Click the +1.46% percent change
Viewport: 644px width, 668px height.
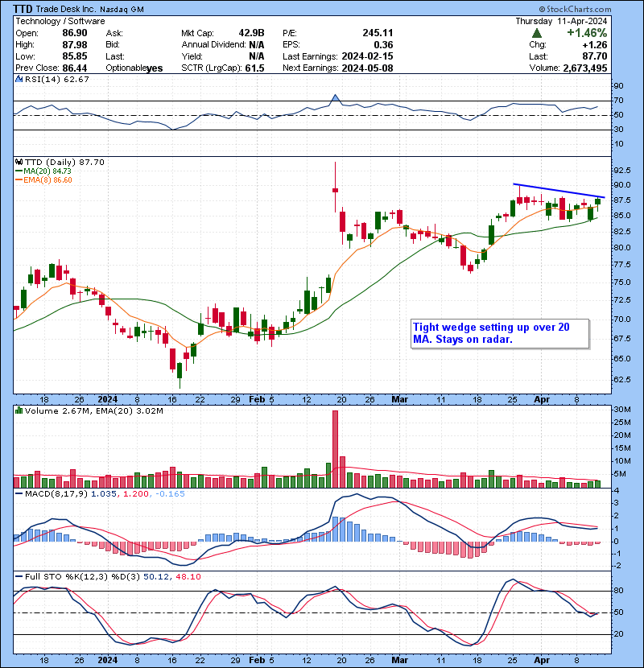click(x=587, y=33)
